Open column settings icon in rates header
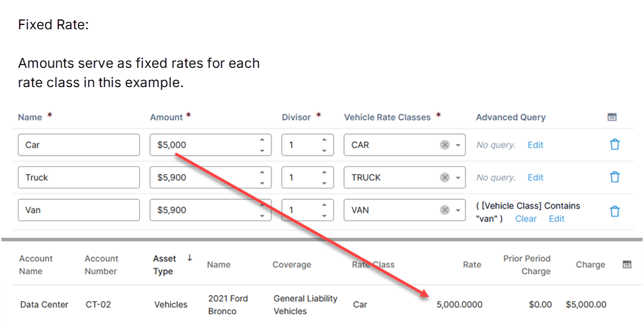Image resolution: width=644 pixels, height=322 pixels. point(612,117)
